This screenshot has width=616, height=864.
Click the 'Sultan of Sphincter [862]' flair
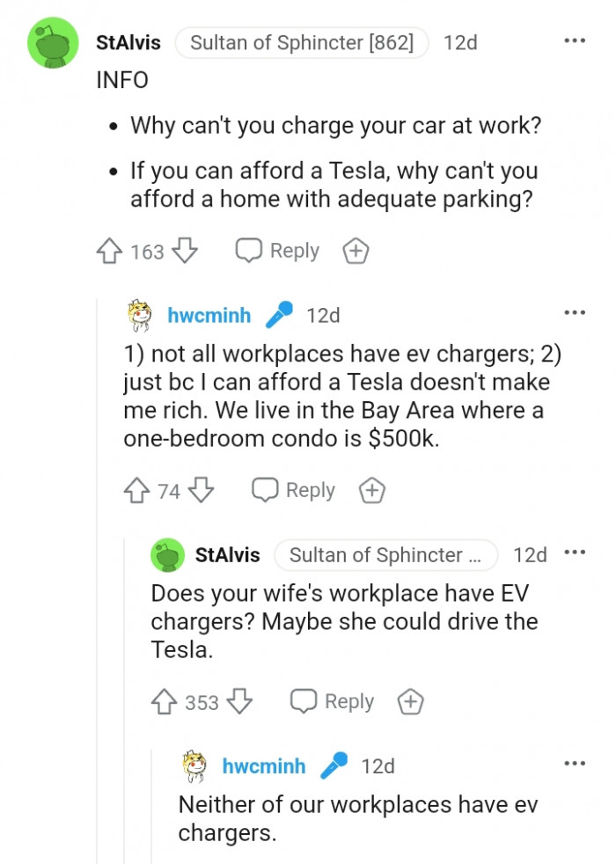pos(302,42)
